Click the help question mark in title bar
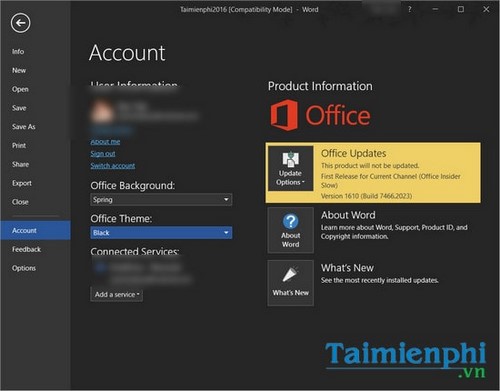The width and height of the screenshot is (500, 391). point(409,9)
